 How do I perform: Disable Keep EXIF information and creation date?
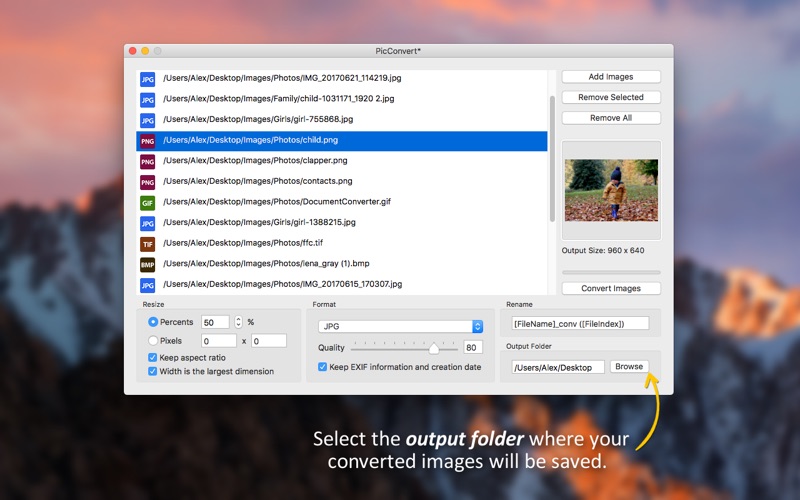tap(322, 366)
